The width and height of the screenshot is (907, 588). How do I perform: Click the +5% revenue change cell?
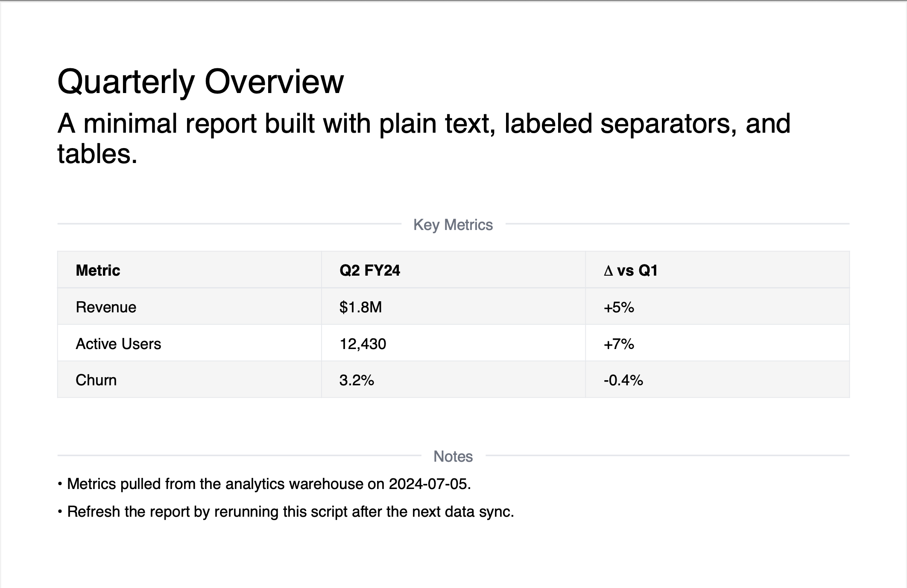tap(619, 307)
